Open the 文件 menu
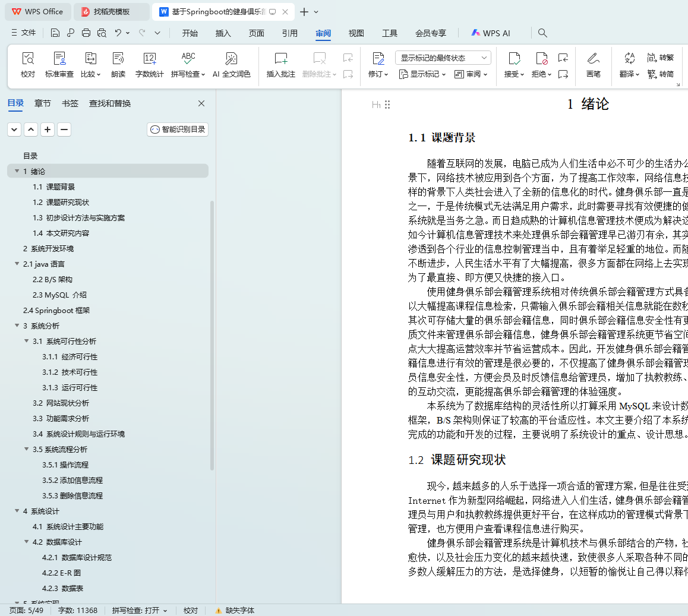688x616 pixels. [24, 33]
